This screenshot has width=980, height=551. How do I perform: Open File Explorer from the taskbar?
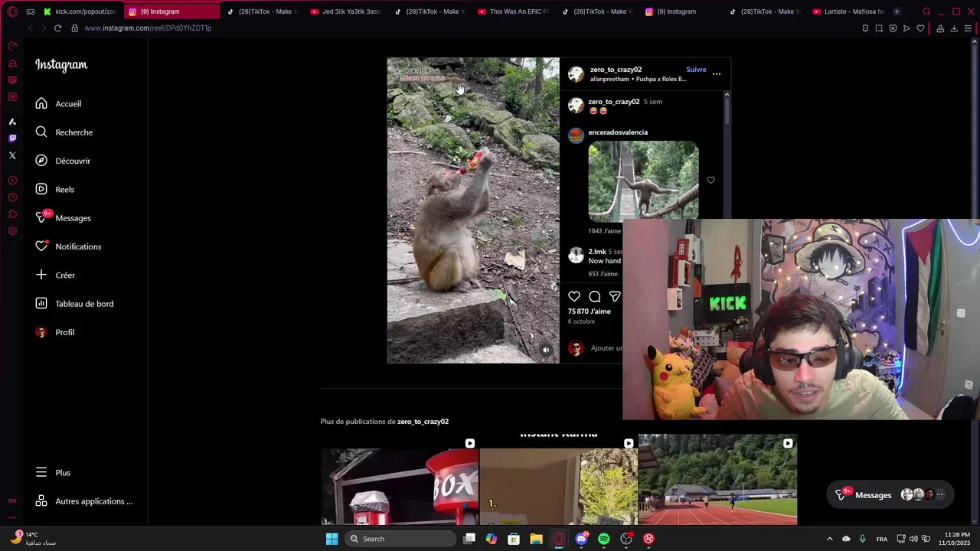(x=536, y=539)
